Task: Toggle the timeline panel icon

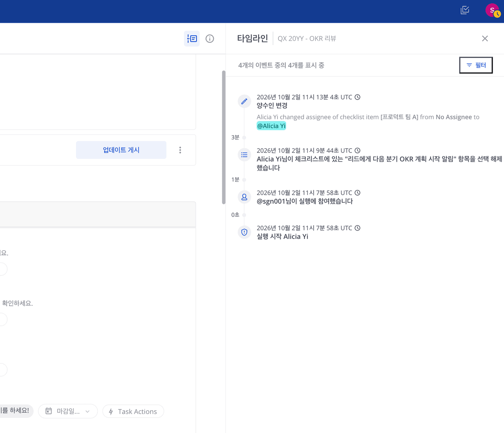Action: coord(192,39)
